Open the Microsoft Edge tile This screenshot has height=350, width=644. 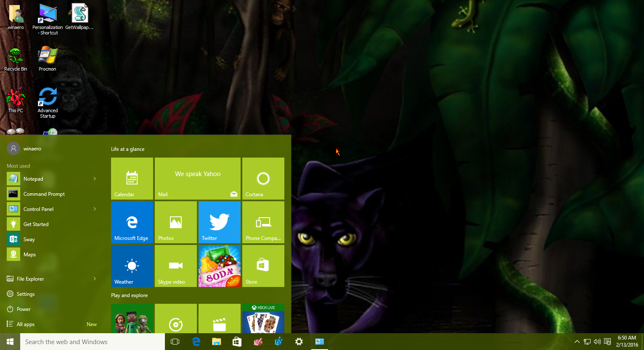132,222
